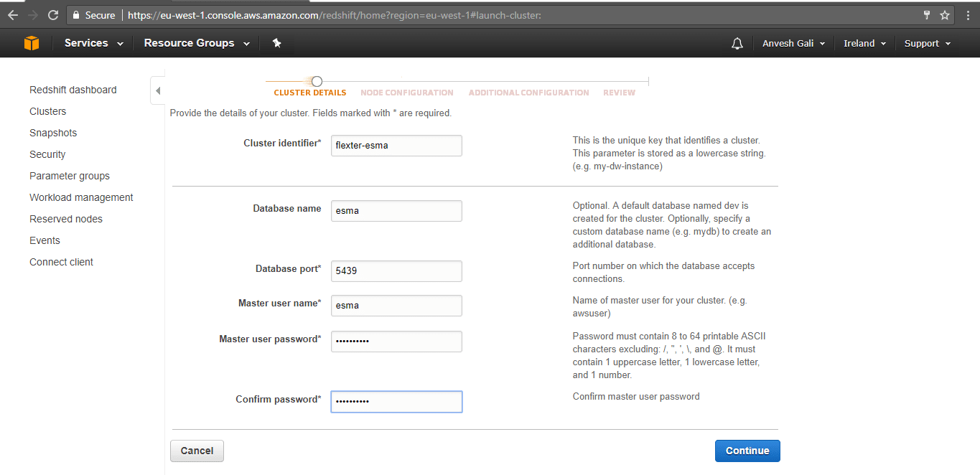
Task: Open Events in sidebar
Action: coord(45,240)
